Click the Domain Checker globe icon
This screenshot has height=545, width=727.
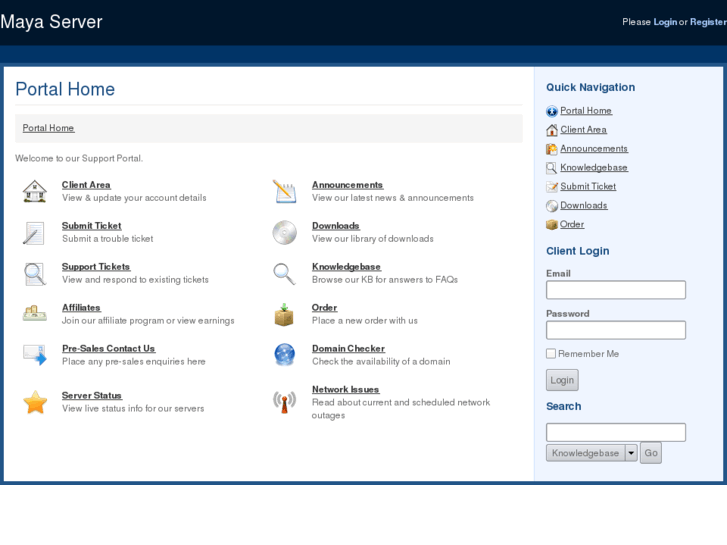click(x=285, y=355)
